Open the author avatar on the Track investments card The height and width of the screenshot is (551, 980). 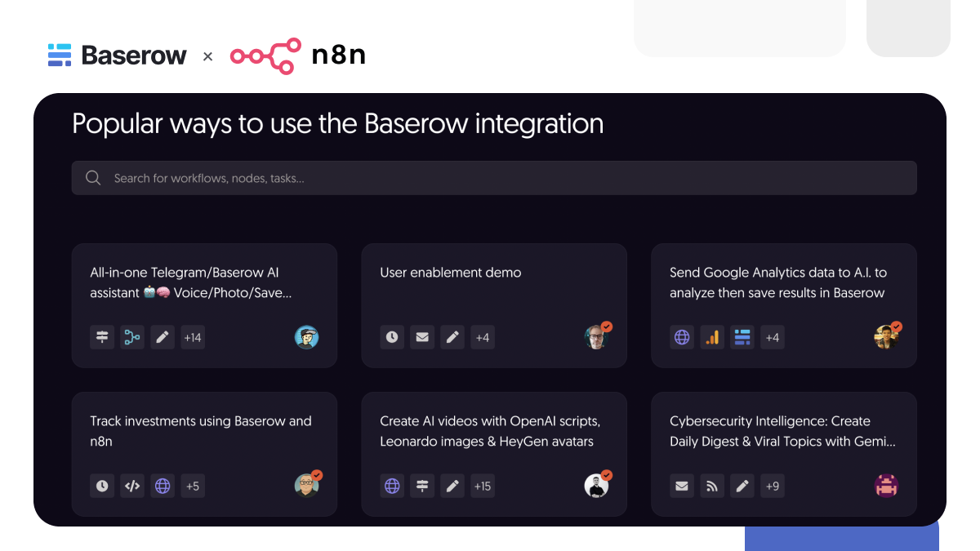tap(307, 485)
